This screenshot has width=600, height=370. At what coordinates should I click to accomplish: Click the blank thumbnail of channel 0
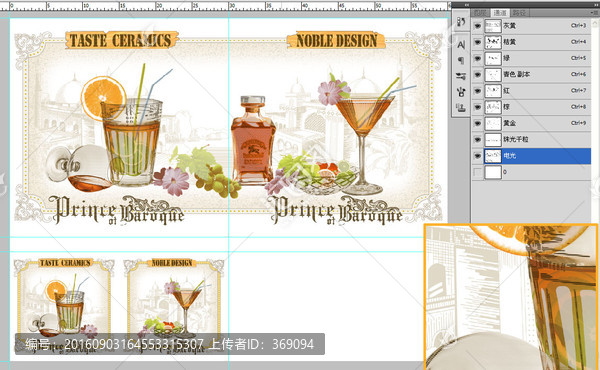click(493, 172)
